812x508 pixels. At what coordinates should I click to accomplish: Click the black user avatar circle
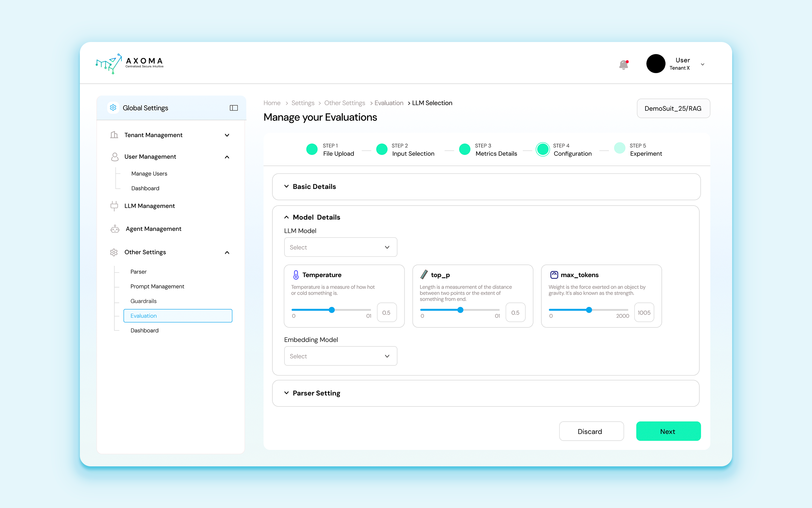[x=655, y=64]
